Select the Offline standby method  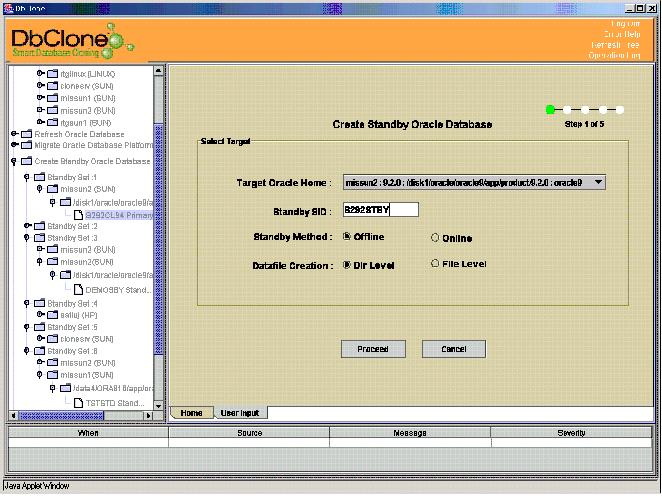(x=347, y=236)
